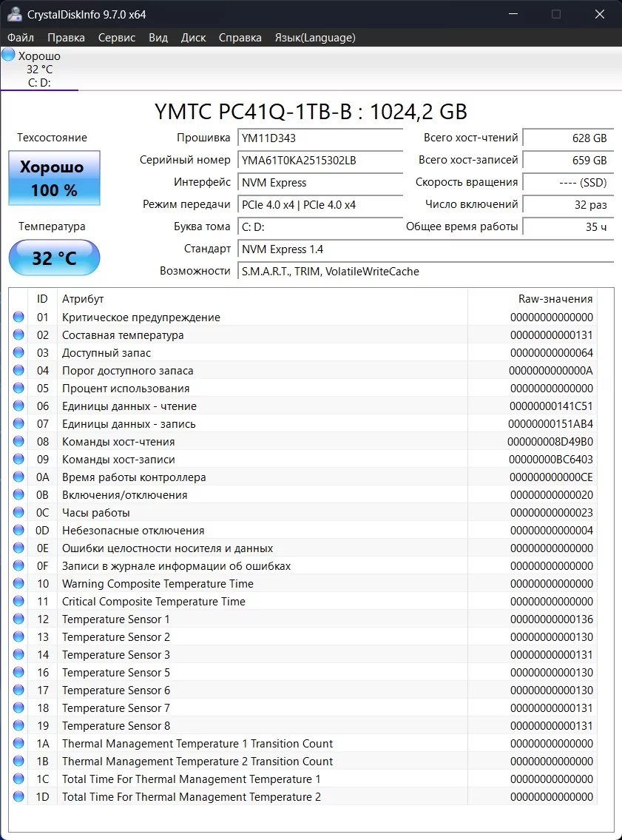Open the Справка menu
The image size is (622, 840).
coord(240,38)
